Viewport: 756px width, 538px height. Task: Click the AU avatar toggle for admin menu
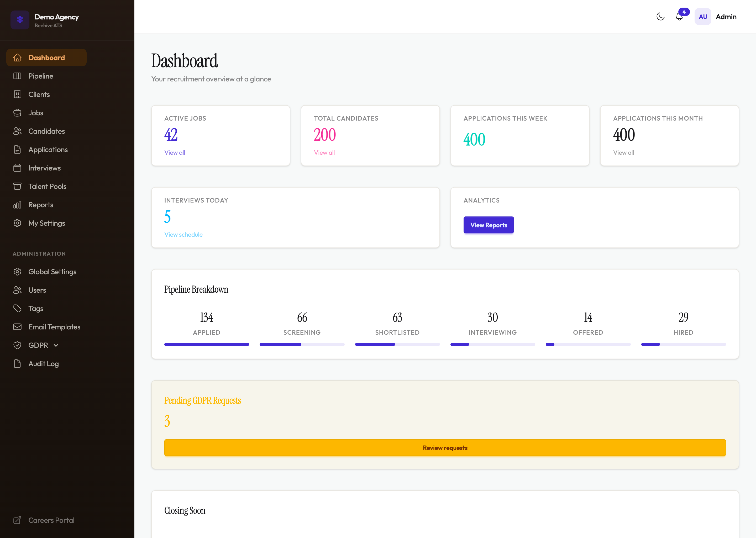pos(703,16)
